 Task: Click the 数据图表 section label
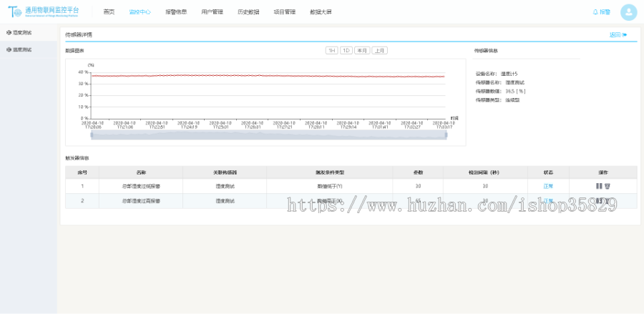[74, 51]
